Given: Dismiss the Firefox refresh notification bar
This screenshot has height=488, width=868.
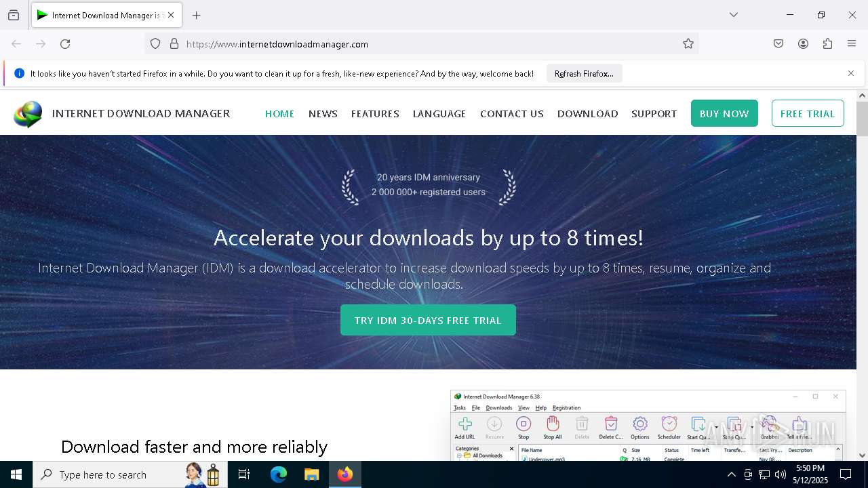Looking at the screenshot, I should 851,73.
